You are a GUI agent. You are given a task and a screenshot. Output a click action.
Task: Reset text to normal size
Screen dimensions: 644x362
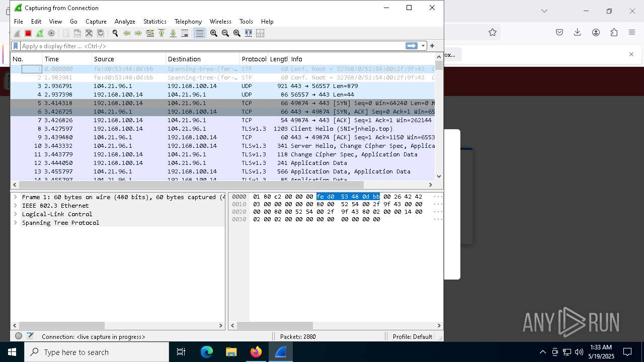(x=237, y=33)
